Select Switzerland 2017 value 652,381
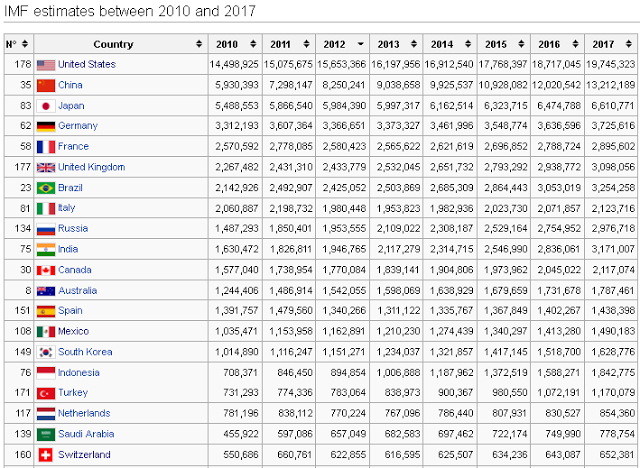The image size is (640, 468). (x=617, y=455)
